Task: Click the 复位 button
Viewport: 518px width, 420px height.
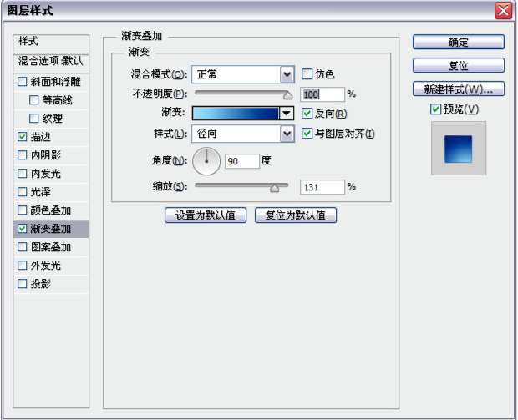Action: pyautogui.click(x=459, y=66)
